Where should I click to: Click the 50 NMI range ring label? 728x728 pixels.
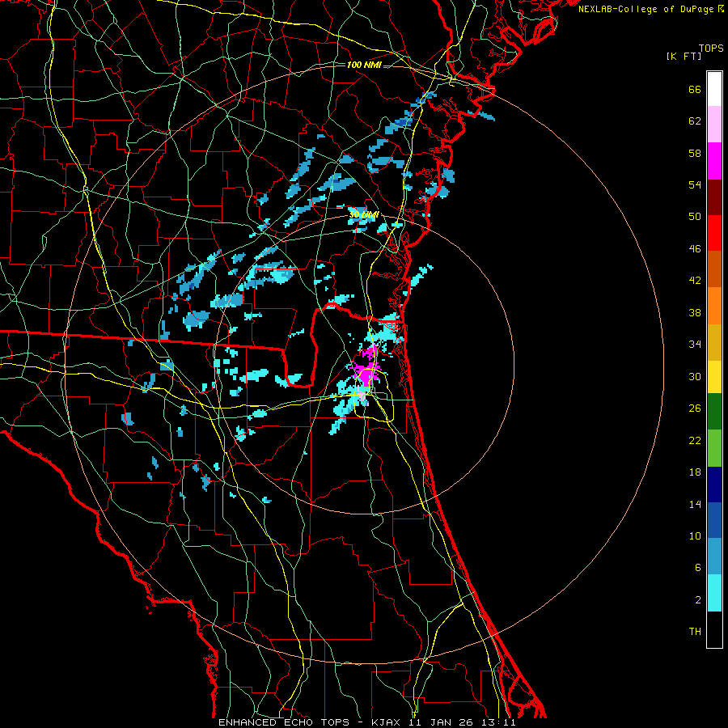[363, 214]
